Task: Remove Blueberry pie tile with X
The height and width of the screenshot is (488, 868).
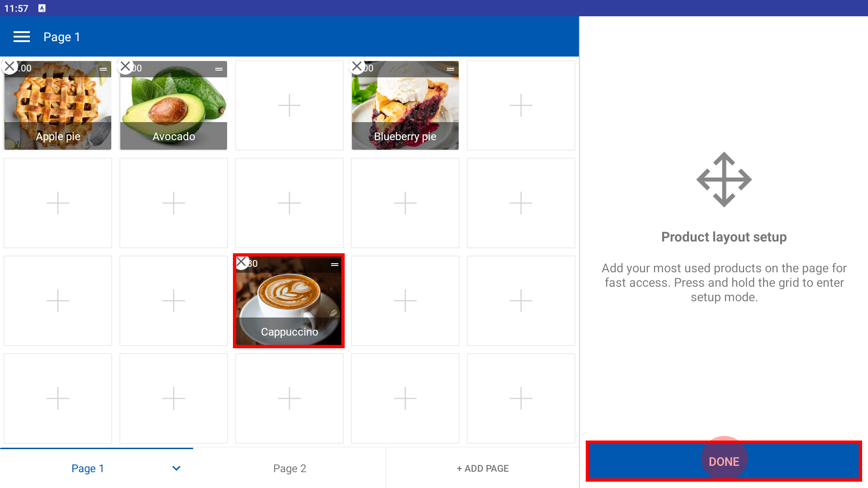Action: [357, 66]
